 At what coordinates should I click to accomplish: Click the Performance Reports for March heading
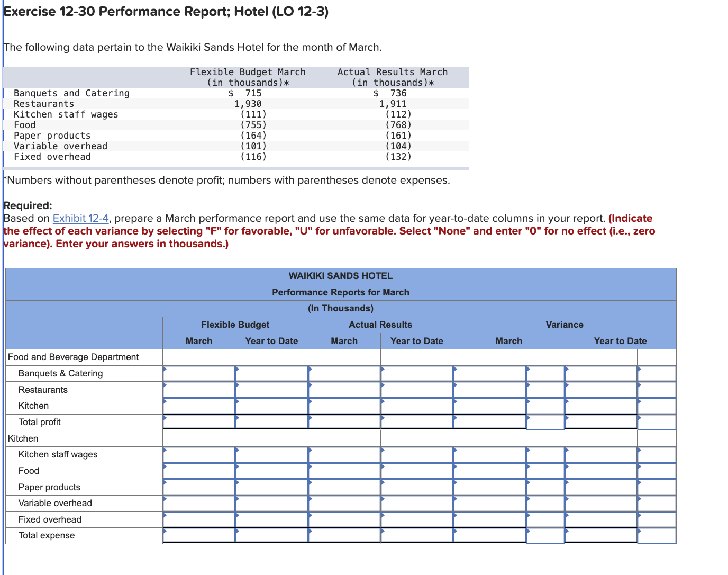(341, 292)
